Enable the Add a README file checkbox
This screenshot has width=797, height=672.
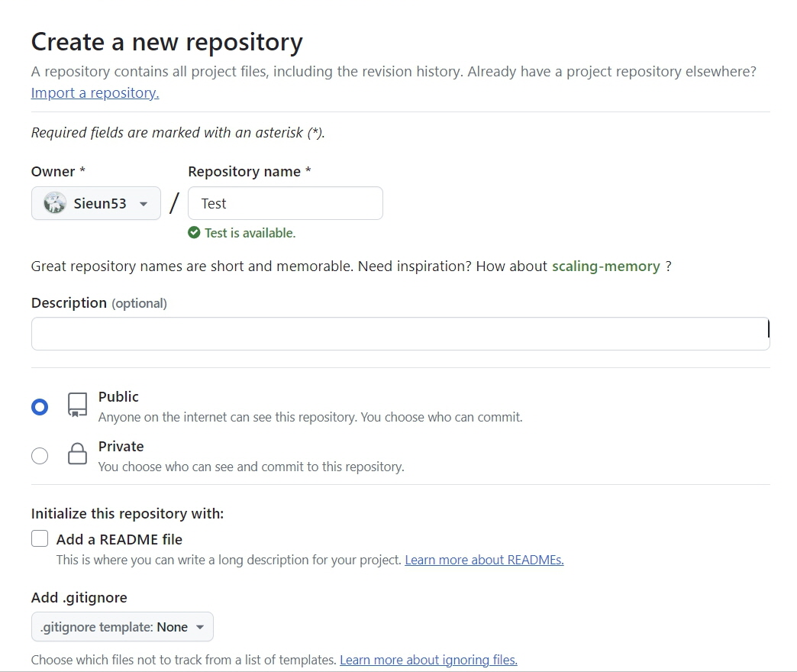pos(40,539)
